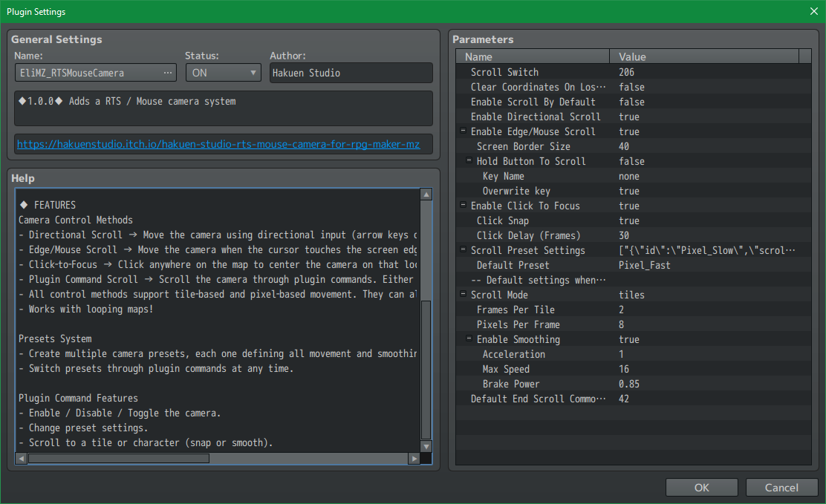Screen dimensions: 826x504
Task: Click the Name column header
Action: [535, 56]
